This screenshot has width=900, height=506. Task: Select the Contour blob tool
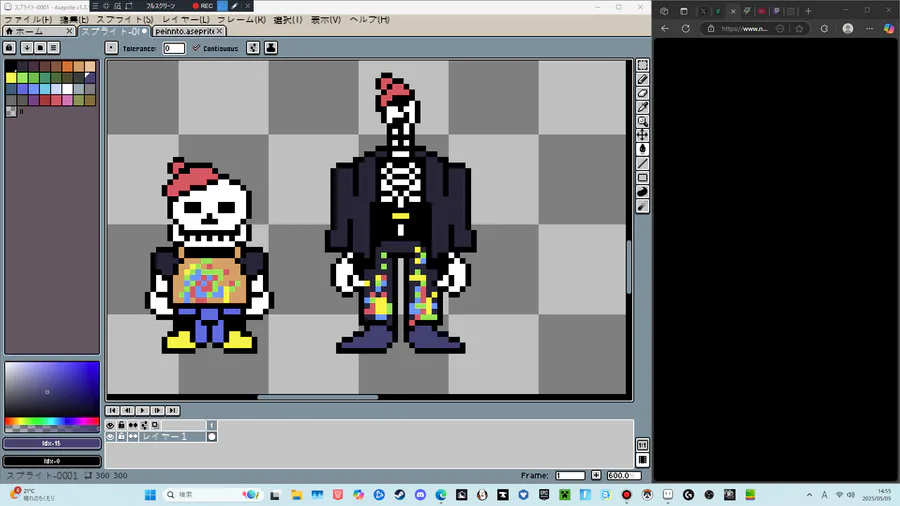[x=642, y=192]
